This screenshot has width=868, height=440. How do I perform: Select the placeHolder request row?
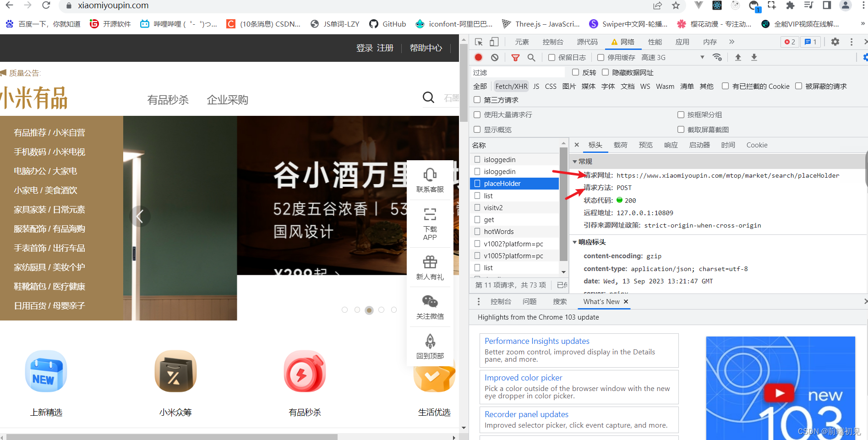[514, 184]
